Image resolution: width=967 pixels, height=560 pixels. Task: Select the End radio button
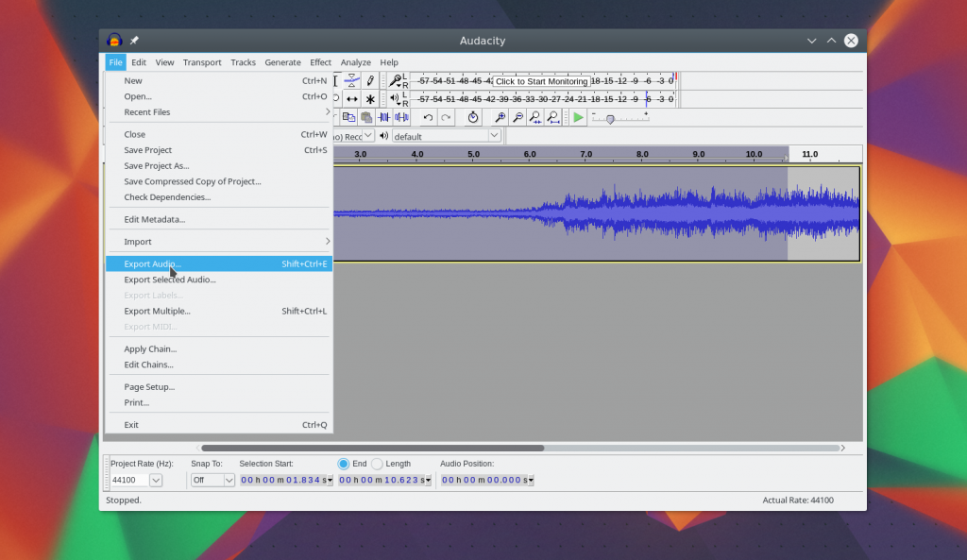click(344, 464)
